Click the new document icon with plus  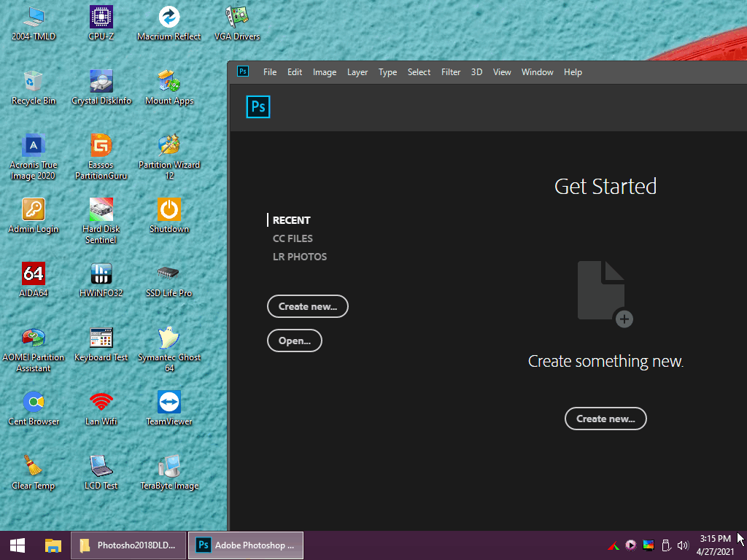[x=605, y=294]
